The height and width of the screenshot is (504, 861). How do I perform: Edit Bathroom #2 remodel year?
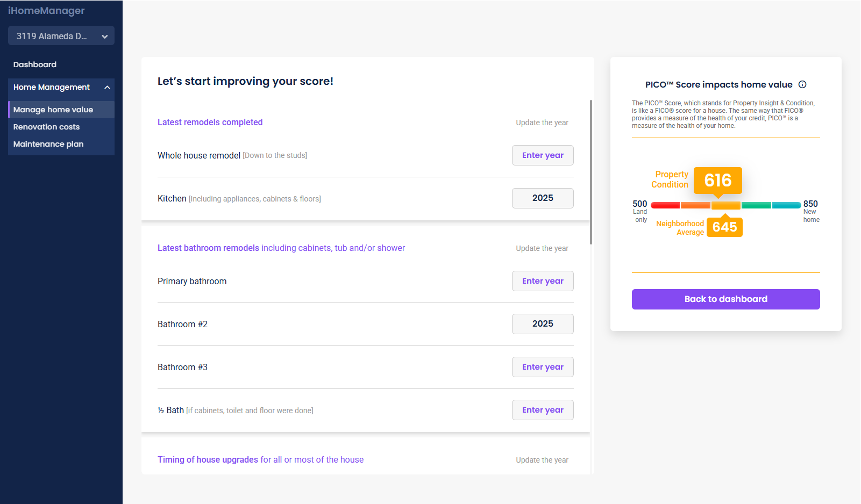(543, 324)
